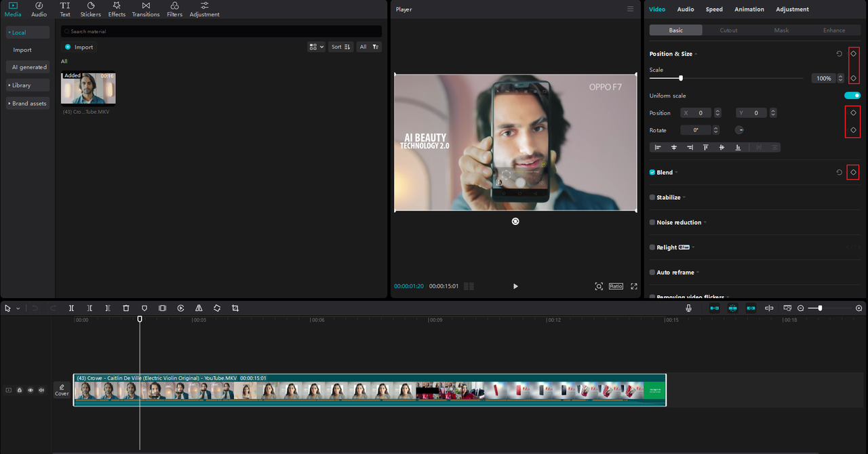
Task: Open the Audio panel in top toolbar
Action: (x=39, y=9)
